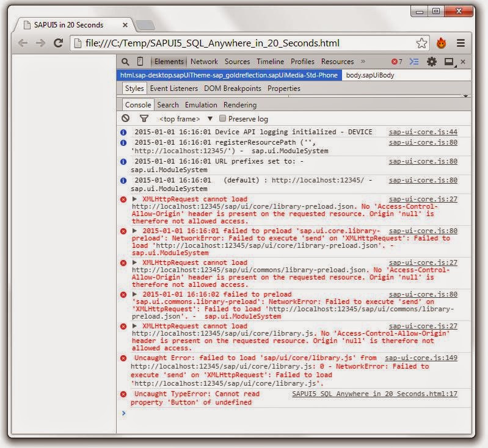The image size is (488, 448).
Task: Click the info icon beside URL prefixes
Action: click(123, 162)
